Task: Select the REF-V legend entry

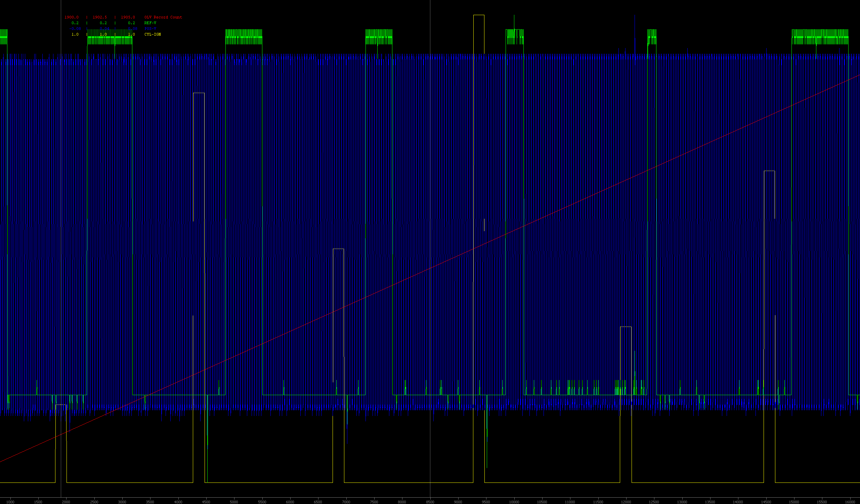Action: click(150, 23)
